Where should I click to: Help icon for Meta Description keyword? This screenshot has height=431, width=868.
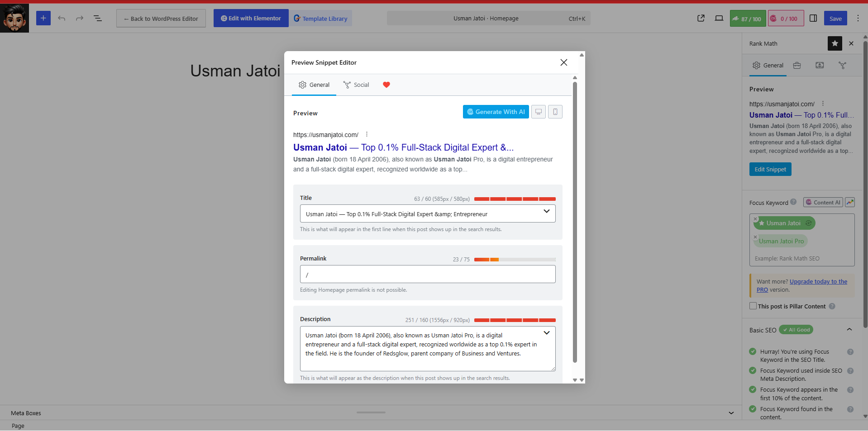pyautogui.click(x=850, y=371)
